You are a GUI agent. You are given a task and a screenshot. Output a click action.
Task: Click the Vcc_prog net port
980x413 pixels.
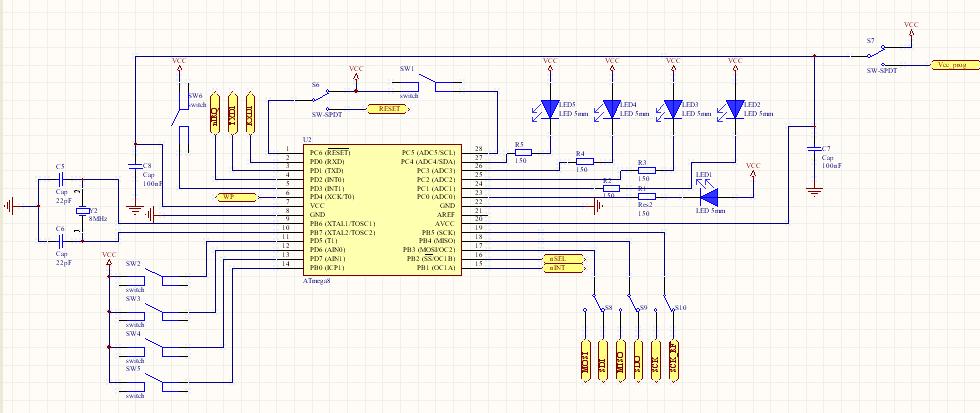click(x=955, y=64)
